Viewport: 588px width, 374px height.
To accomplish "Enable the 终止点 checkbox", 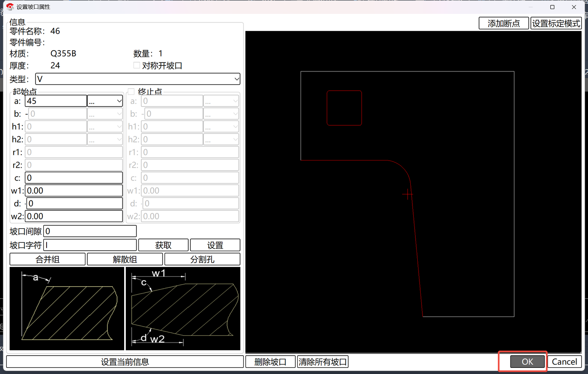I will 131,91.
